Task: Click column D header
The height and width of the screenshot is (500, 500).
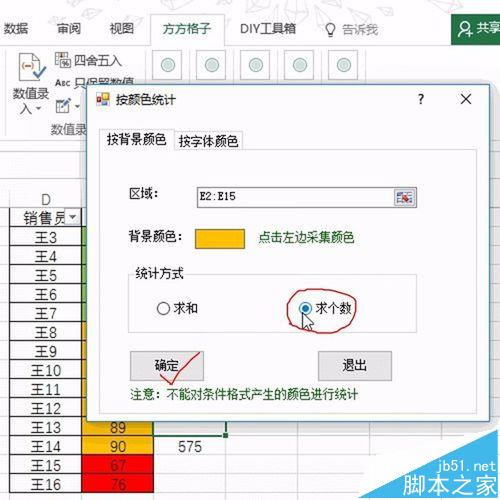Action: pyautogui.click(x=46, y=199)
